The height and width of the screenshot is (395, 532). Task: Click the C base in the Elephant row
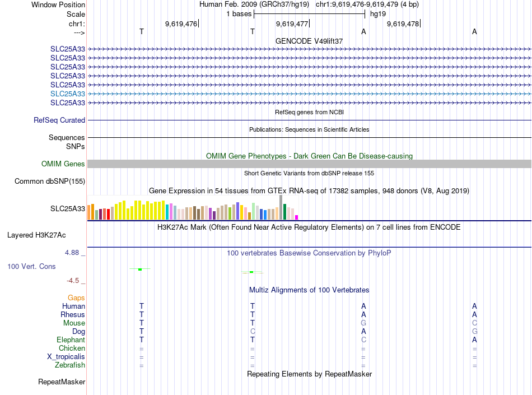point(363,340)
